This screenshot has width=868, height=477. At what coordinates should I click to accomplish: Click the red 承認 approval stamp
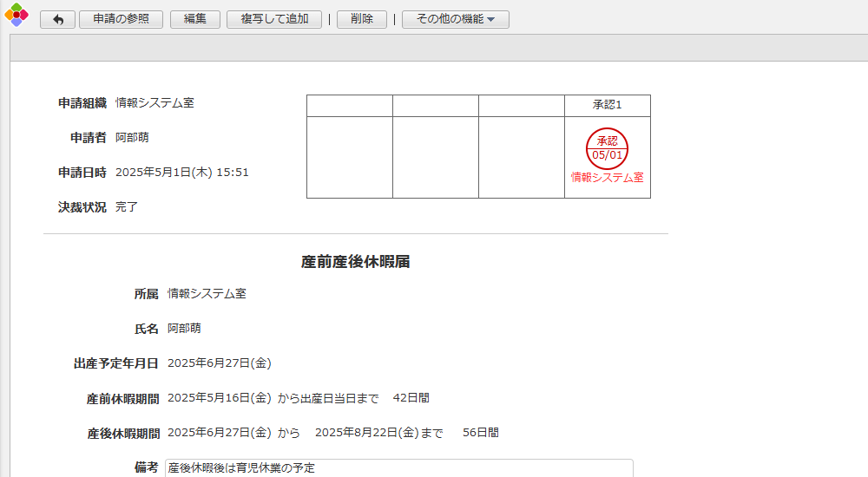[x=607, y=148]
